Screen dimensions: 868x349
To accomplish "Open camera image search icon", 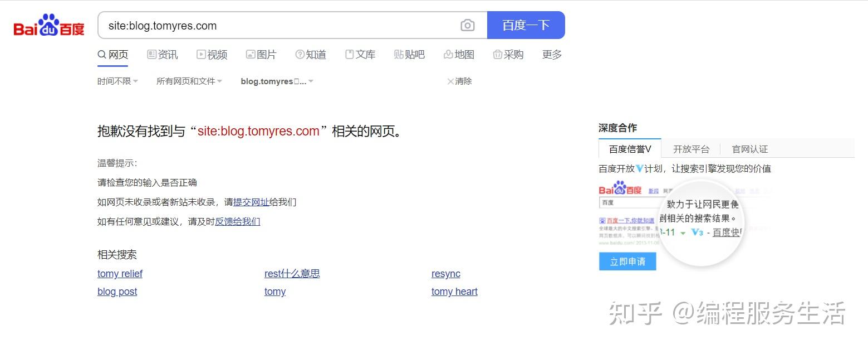I will [x=468, y=26].
